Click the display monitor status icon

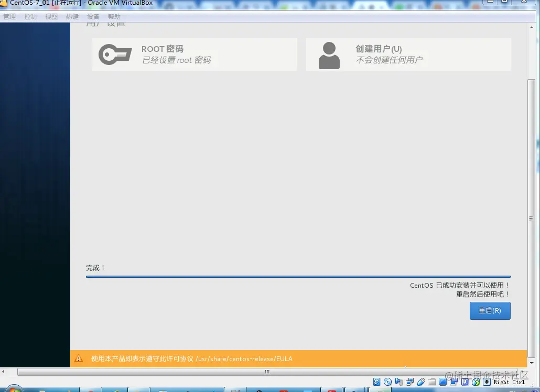pyautogui.click(x=442, y=382)
